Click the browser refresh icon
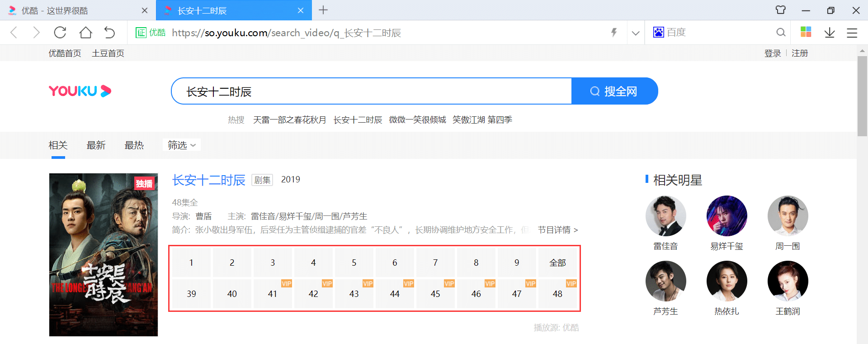Image resolution: width=868 pixels, height=344 pixels. pos(60,33)
